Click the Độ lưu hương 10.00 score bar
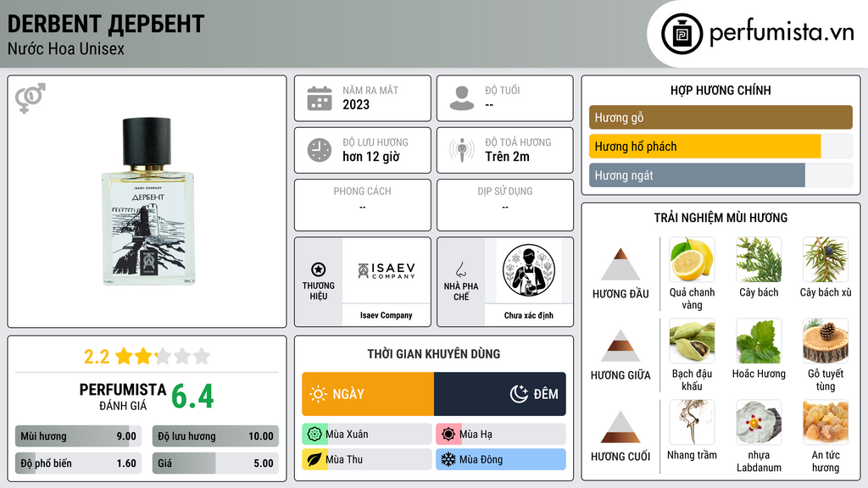The width and height of the screenshot is (868, 488). 215,436
